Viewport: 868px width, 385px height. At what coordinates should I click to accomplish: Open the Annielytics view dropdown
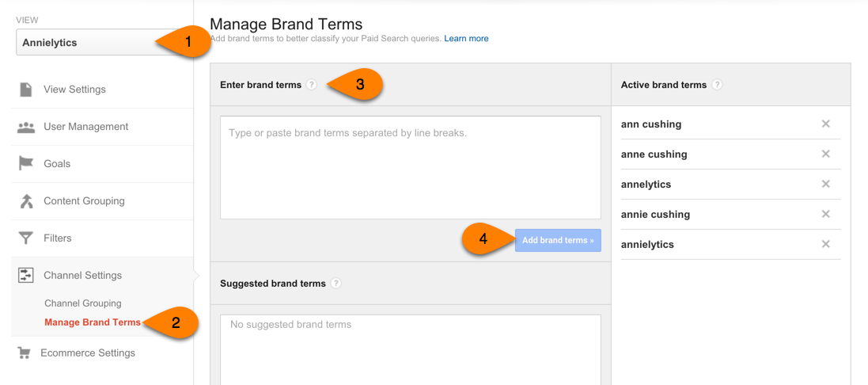tap(87, 43)
